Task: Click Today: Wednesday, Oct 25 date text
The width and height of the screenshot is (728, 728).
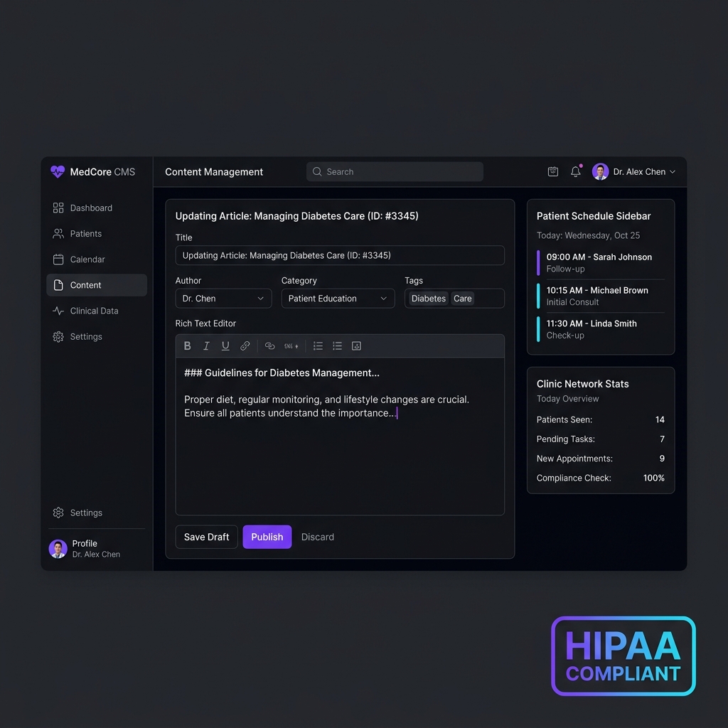Action: point(588,236)
